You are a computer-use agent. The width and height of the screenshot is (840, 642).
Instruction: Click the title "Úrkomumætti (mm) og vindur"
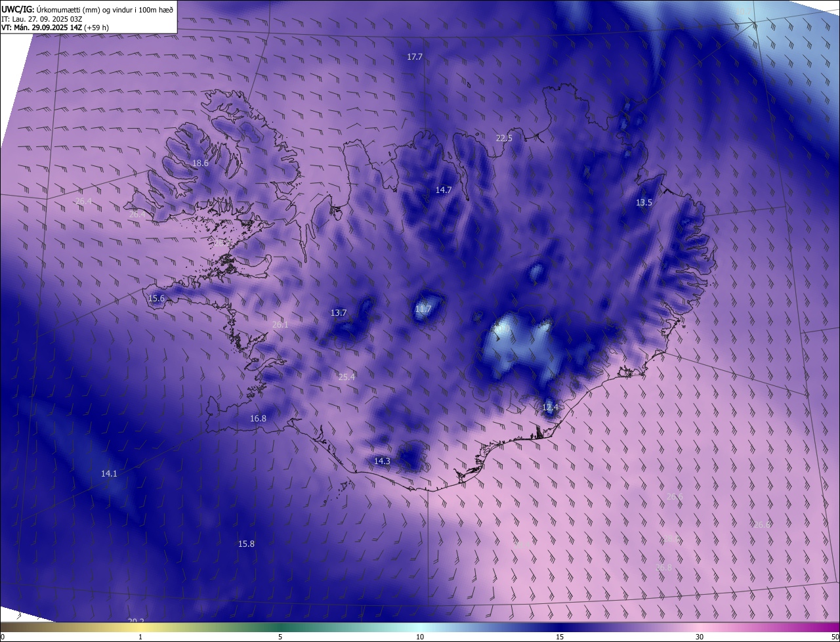[86, 9]
